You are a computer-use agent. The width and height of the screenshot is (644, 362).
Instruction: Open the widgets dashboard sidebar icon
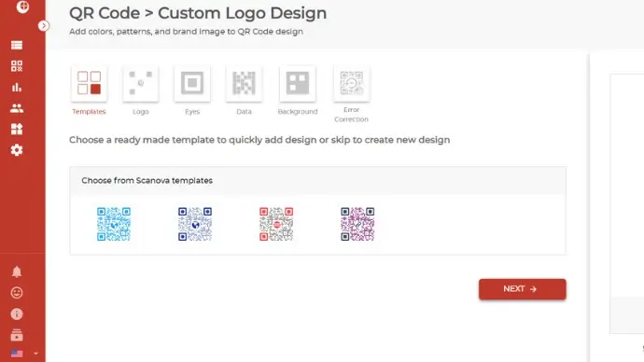[x=17, y=129]
